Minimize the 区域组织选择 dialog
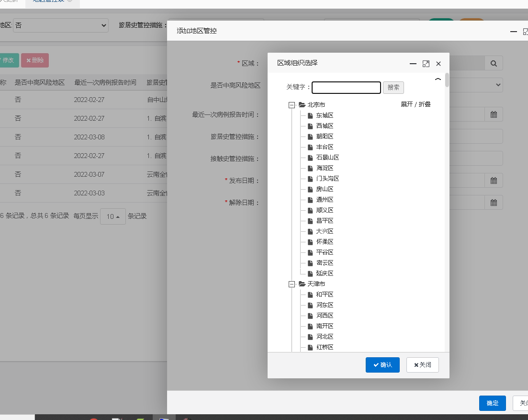This screenshot has width=528, height=420. click(x=413, y=64)
